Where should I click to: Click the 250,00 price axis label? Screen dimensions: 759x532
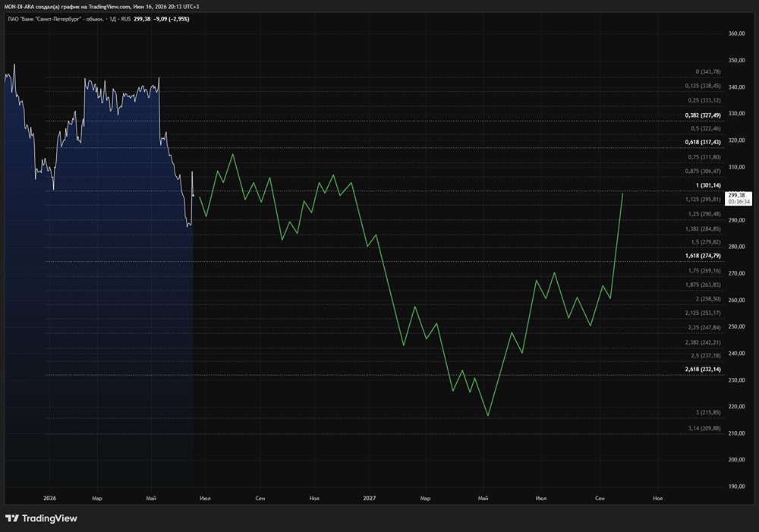pos(736,327)
